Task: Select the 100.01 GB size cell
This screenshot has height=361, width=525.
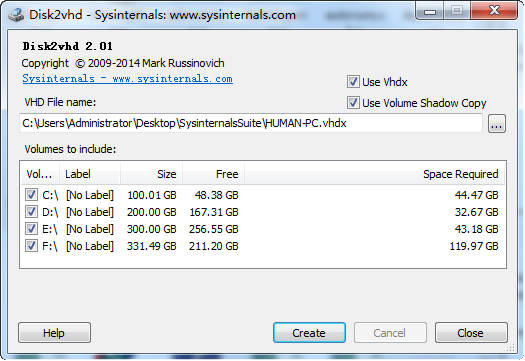Action: click(x=152, y=195)
